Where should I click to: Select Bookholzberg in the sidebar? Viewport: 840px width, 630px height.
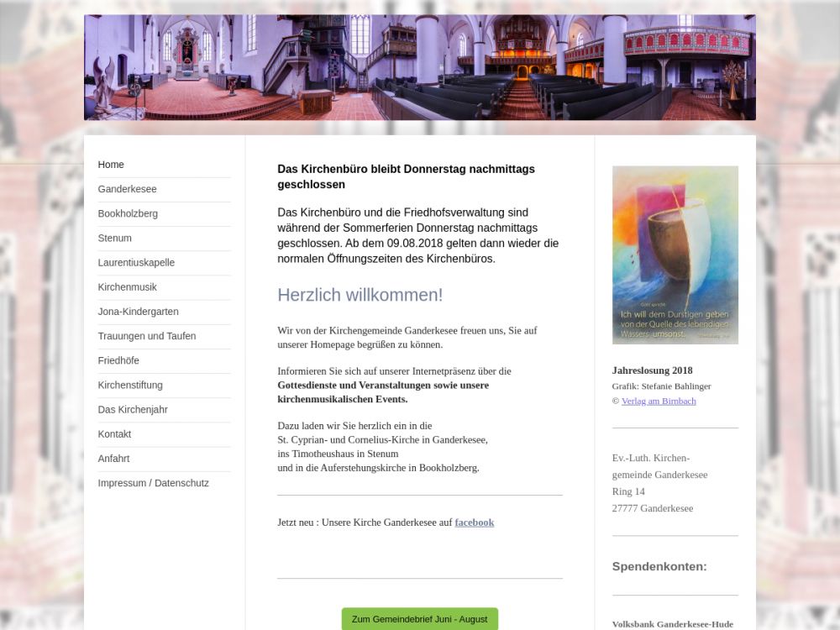coord(128,213)
